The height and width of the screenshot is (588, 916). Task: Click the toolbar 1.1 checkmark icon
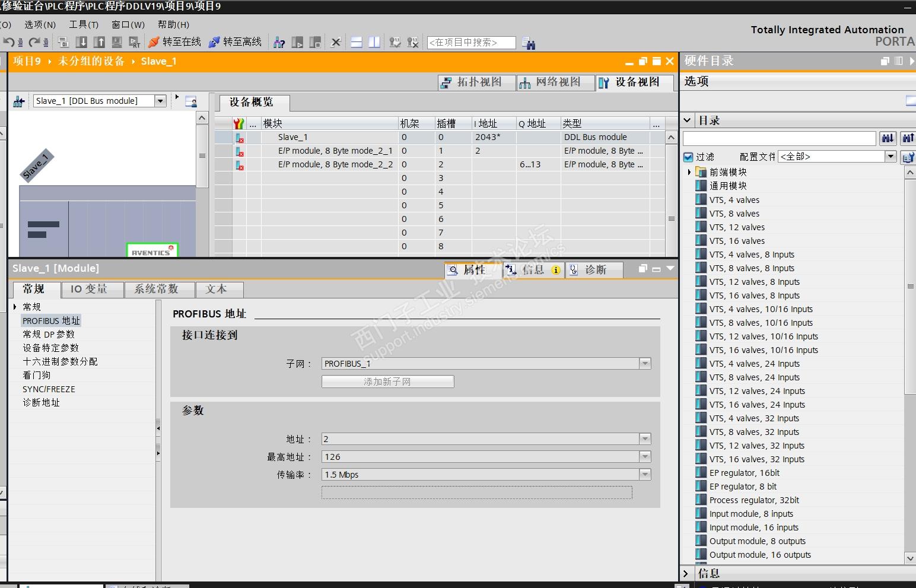click(x=395, y=42)
